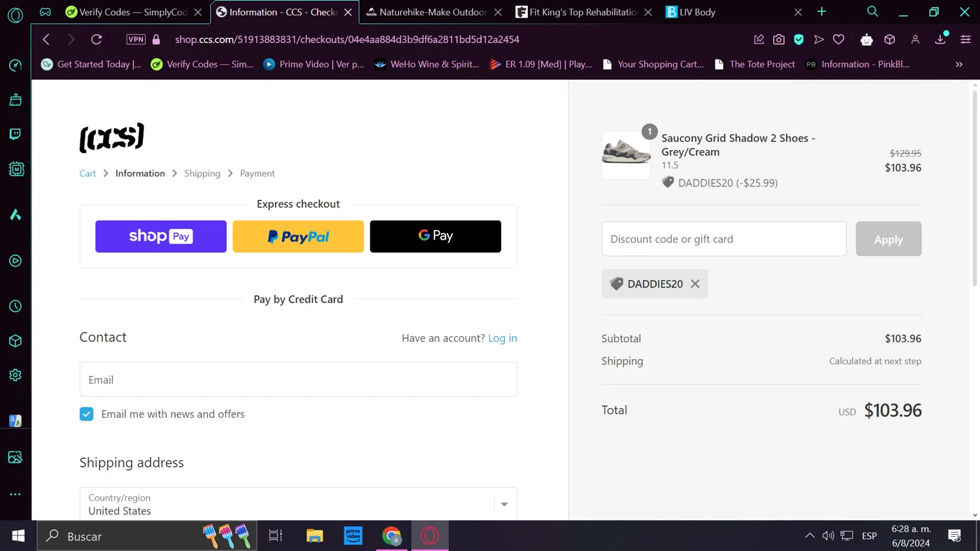Open GX Control speedometer in sidebar
The height and width of the screenshot is (551, 980).
click(15, 65)
